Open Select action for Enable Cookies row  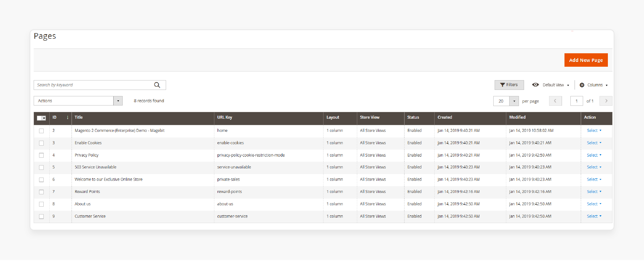click(x=594, y=143)
